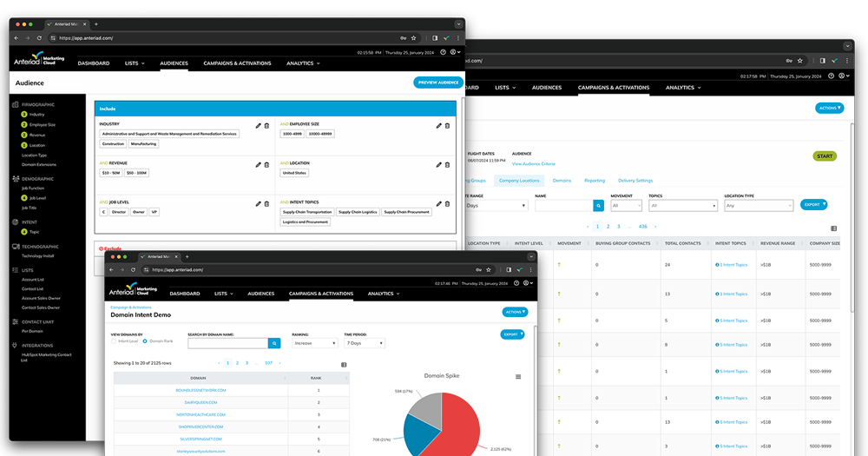Switch to the Delivery Settings tab

(x=635, y=181)
